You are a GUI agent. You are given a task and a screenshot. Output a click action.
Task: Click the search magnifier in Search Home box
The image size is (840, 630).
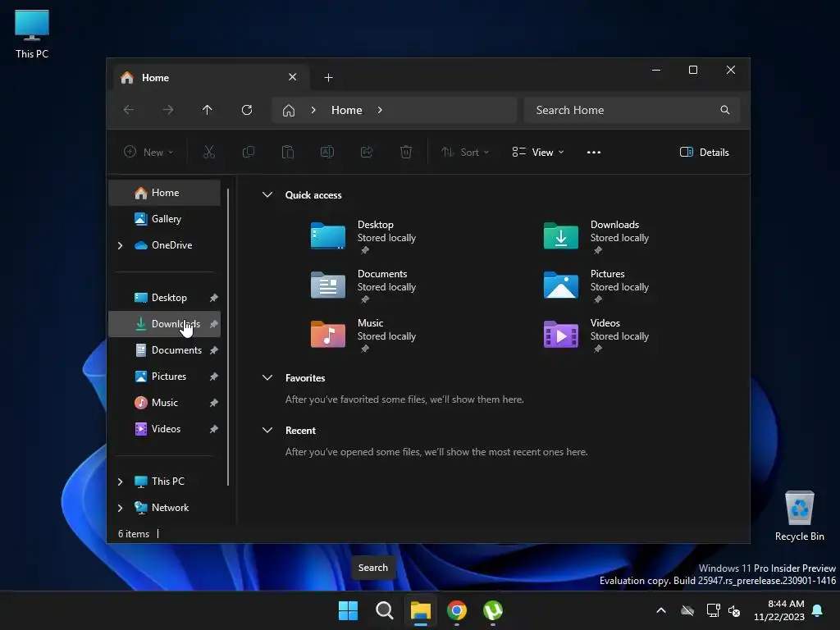point(725,110)
